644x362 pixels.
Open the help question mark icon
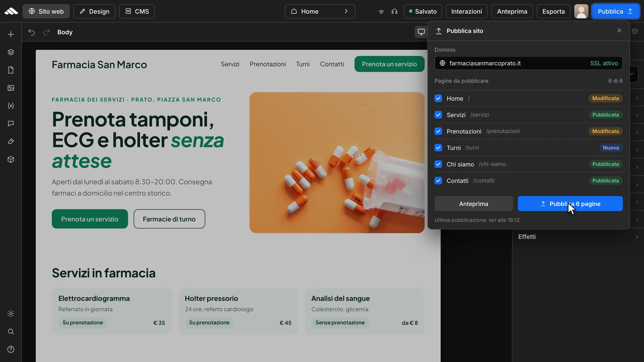[x=11, y=349]
